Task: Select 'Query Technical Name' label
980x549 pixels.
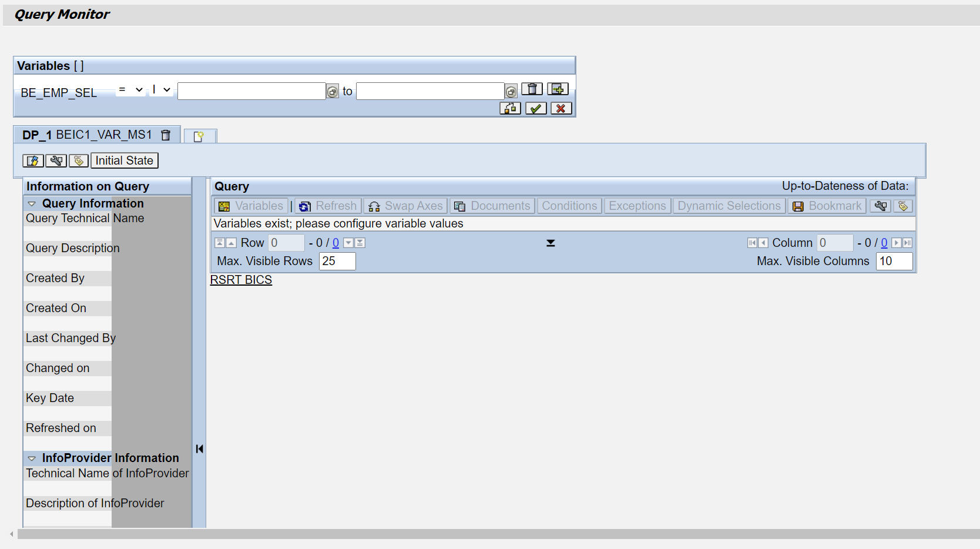Action: click(x=85, y=218)
